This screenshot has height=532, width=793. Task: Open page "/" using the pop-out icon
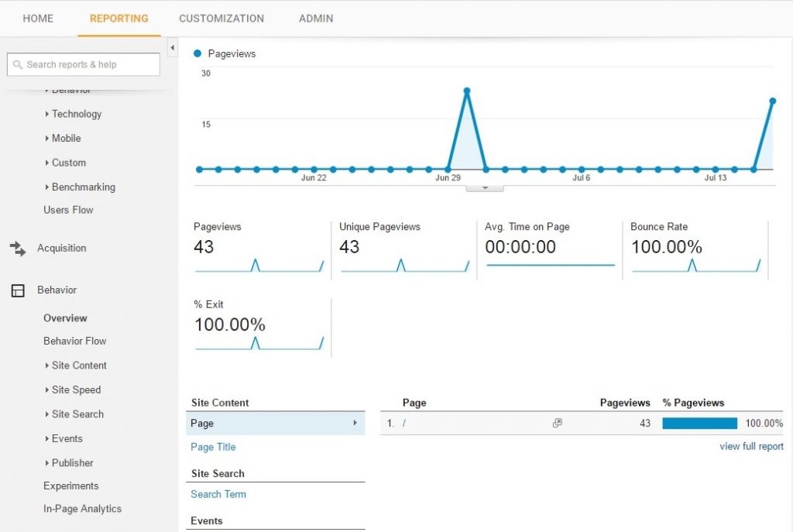pyautogui.click(x=556, y=423)
